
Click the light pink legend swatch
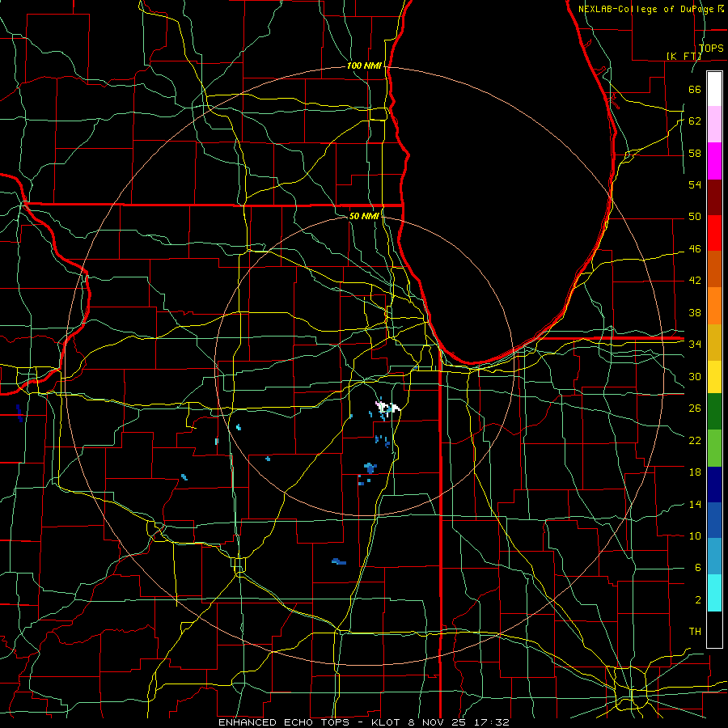tap(714, 125)
